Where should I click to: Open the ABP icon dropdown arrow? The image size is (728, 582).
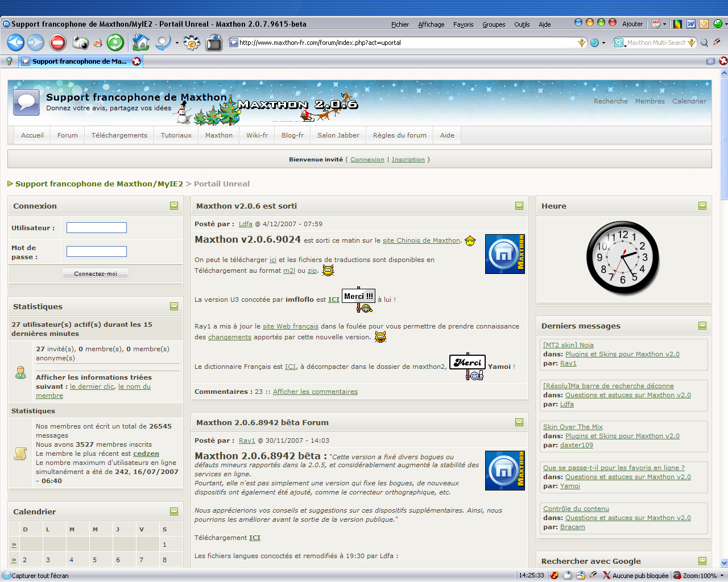click(x=664, y=24)
